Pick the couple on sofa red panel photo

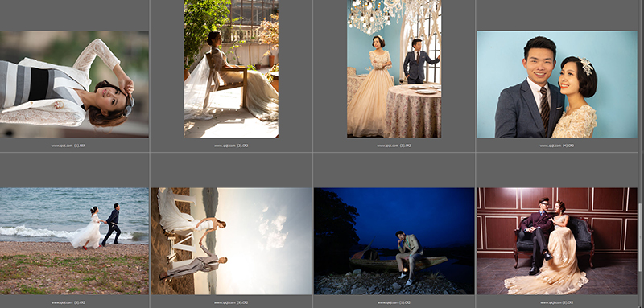(557, 241)
